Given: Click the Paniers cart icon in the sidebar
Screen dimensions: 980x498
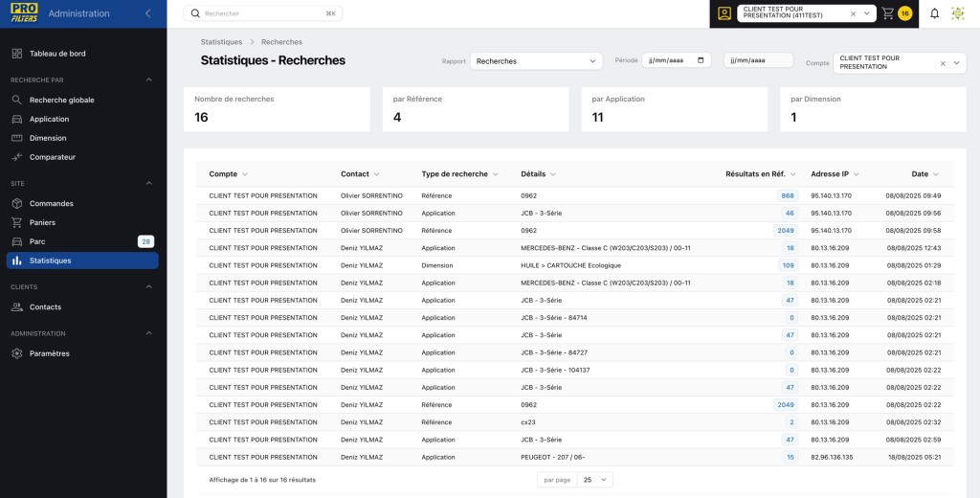Looking at the screenshot, I should 17,223.
